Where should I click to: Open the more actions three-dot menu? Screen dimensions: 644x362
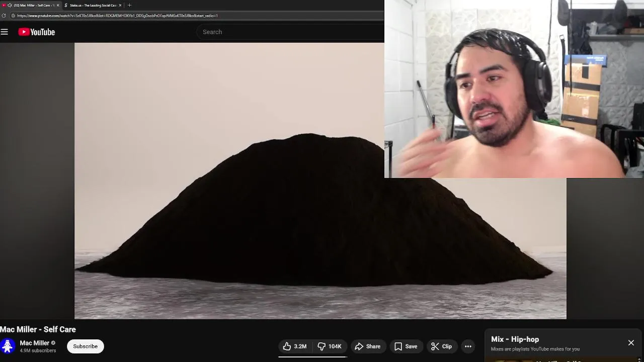point(468,346)
